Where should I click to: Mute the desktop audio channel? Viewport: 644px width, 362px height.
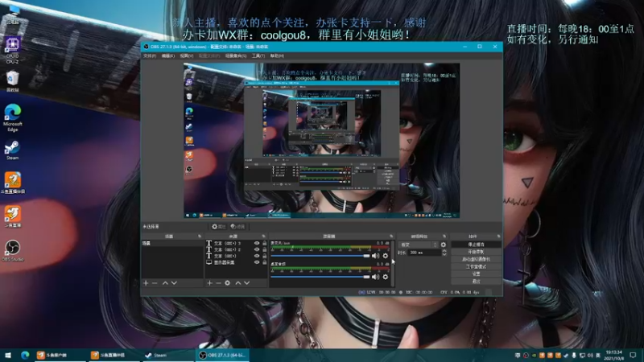(x=375, y=277)
